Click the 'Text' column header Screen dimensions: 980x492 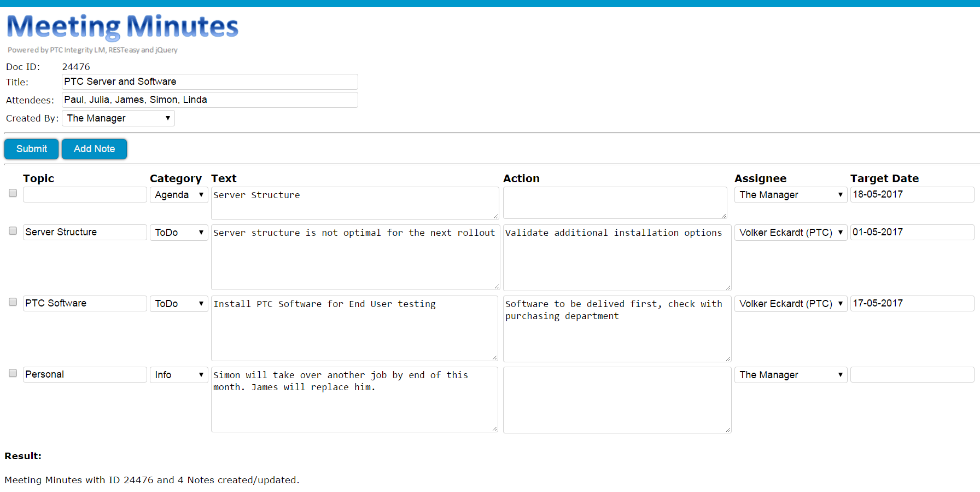tap(224, 178)
